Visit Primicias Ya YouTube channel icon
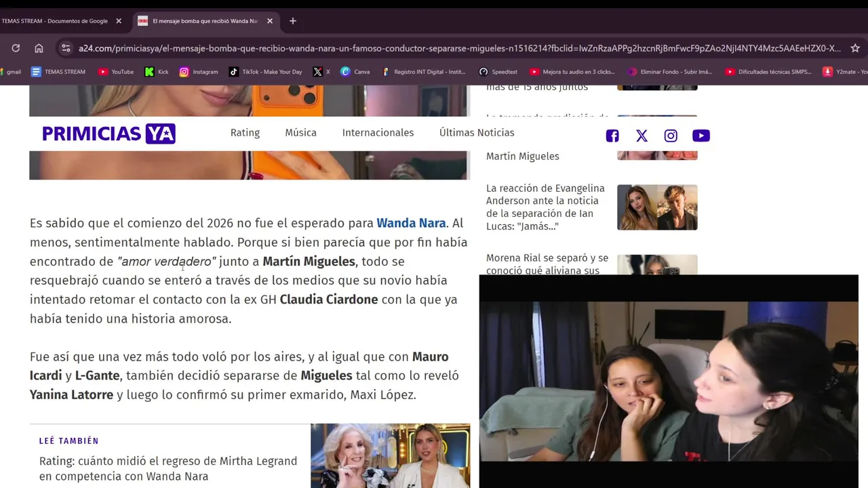The image size is (868, 488). (701, 136)
